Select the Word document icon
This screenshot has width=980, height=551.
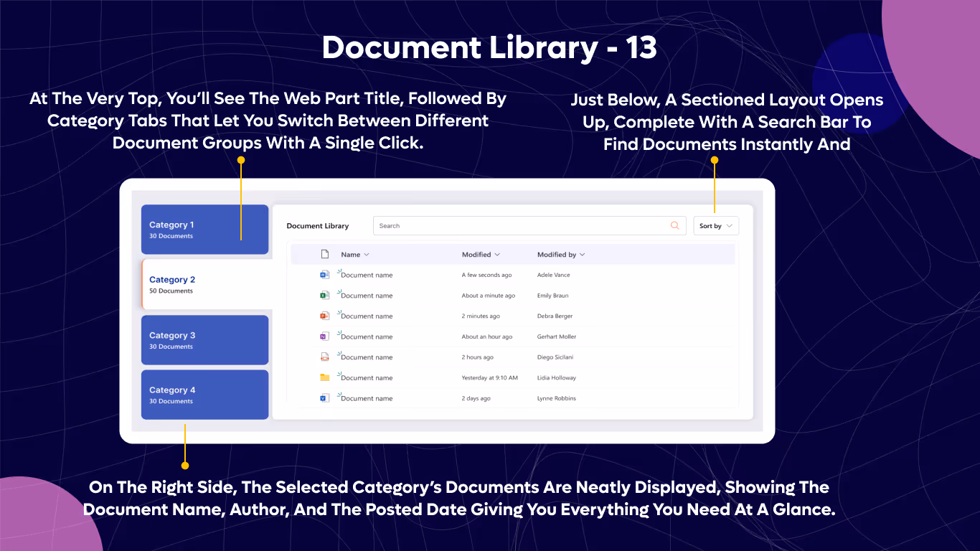(x=325, y=275)
